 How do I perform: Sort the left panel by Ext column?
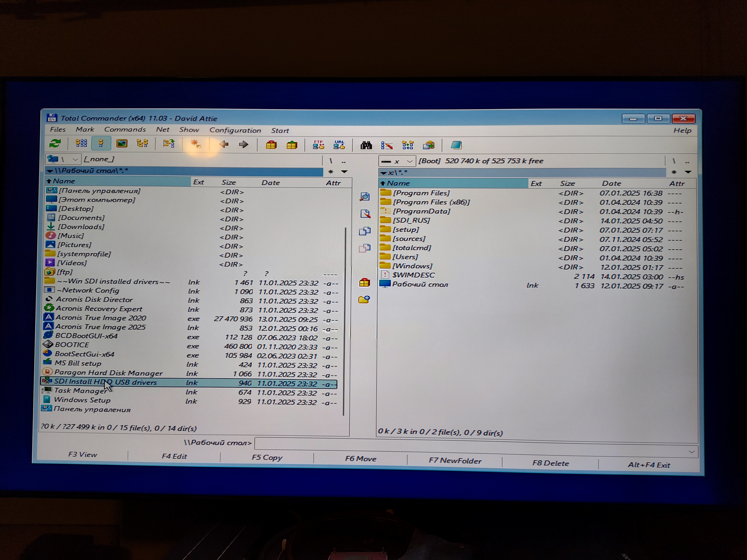pos(199,182)
